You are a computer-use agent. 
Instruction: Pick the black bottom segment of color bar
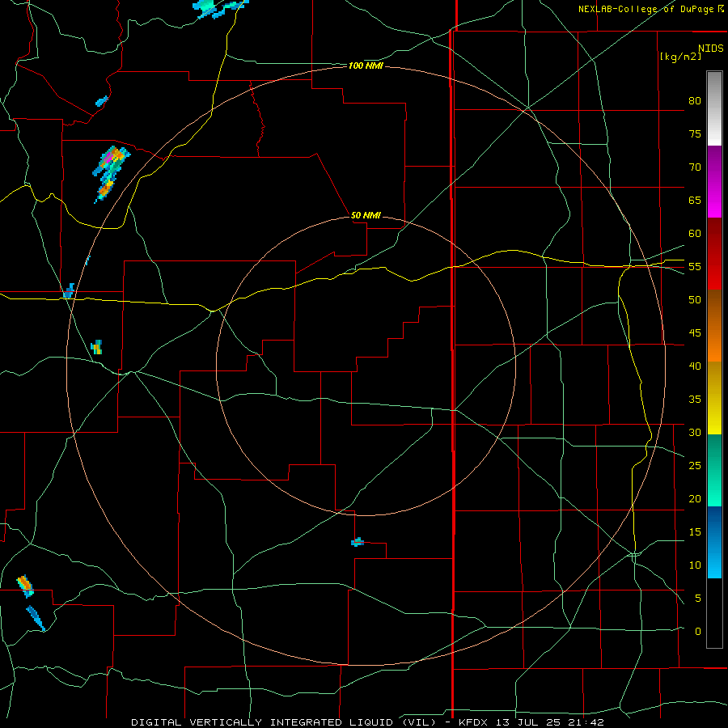(714, 613)
